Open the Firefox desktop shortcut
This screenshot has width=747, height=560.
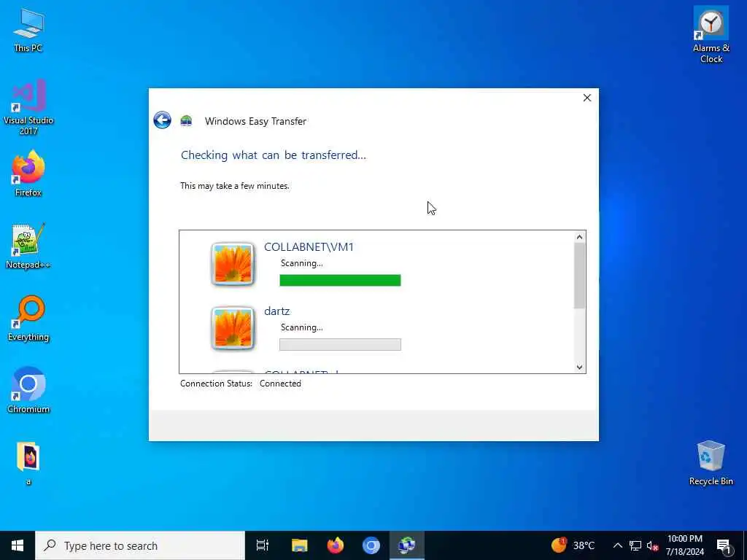tap(28, 174)
